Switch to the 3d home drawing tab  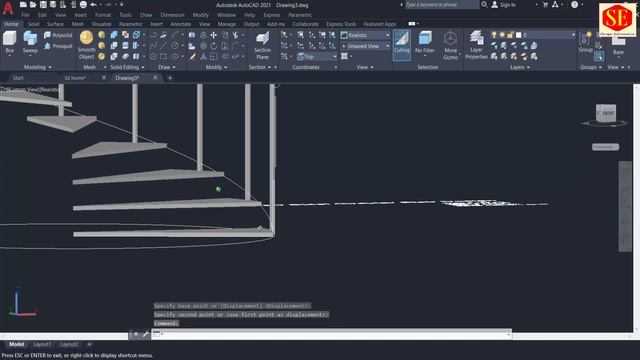click(75, 78)
